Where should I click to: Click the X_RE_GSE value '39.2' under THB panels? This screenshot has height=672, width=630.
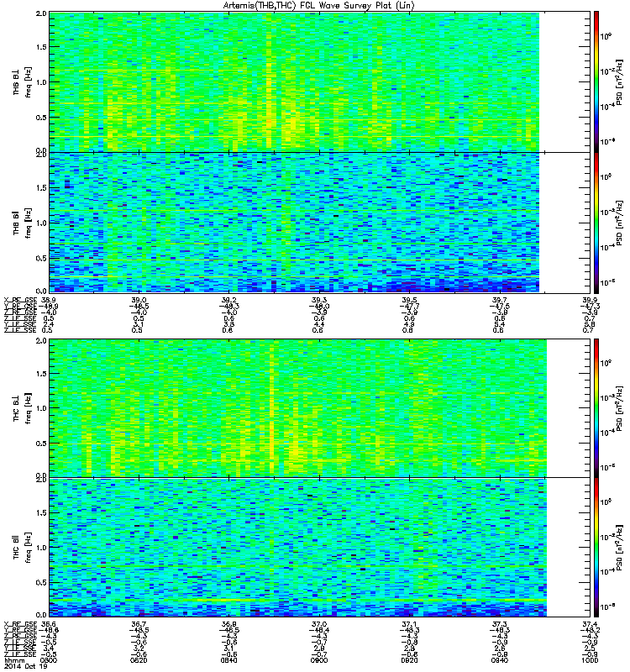pos(228,300)
